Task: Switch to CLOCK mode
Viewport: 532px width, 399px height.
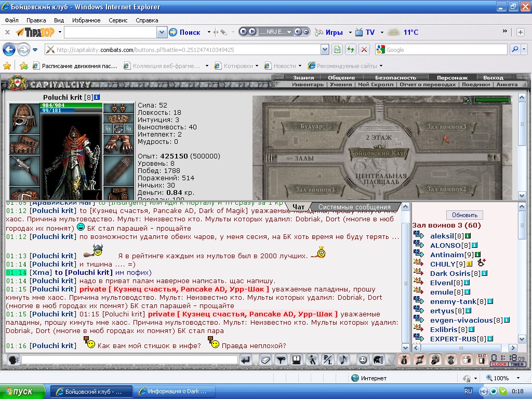Action: coord(499,364)
